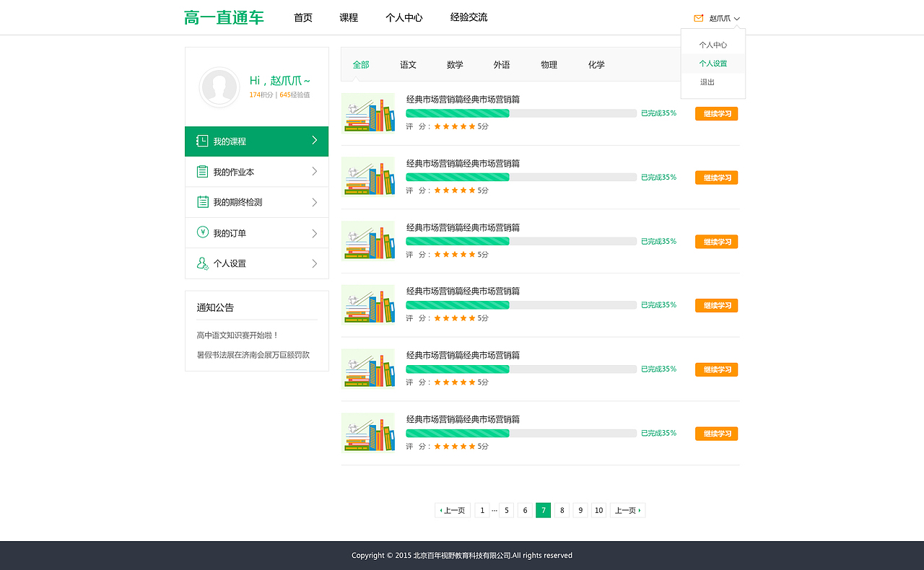Open 经验交流 in the top navigation
This screenshot has height=570, width=924.
[x=468, y=17]
